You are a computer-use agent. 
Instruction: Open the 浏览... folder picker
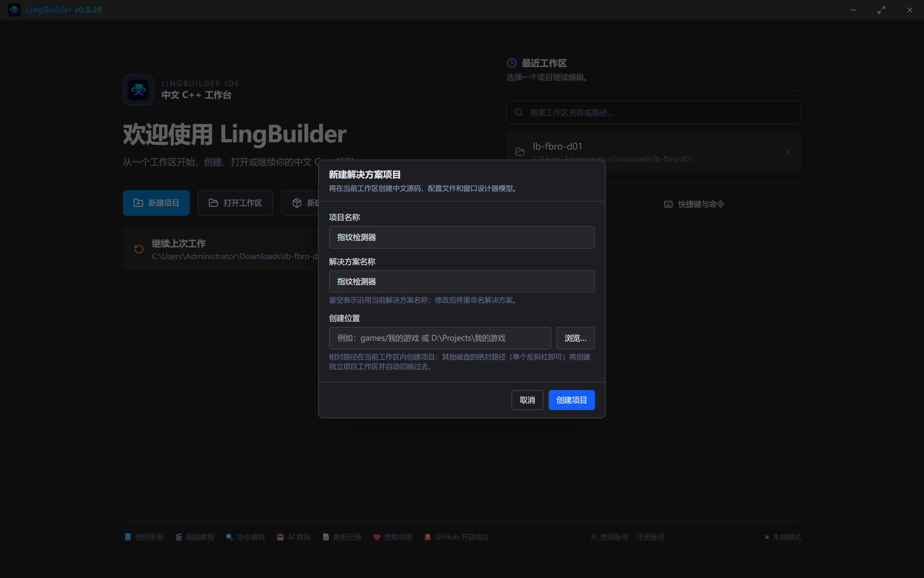click(x=576, y=338)
